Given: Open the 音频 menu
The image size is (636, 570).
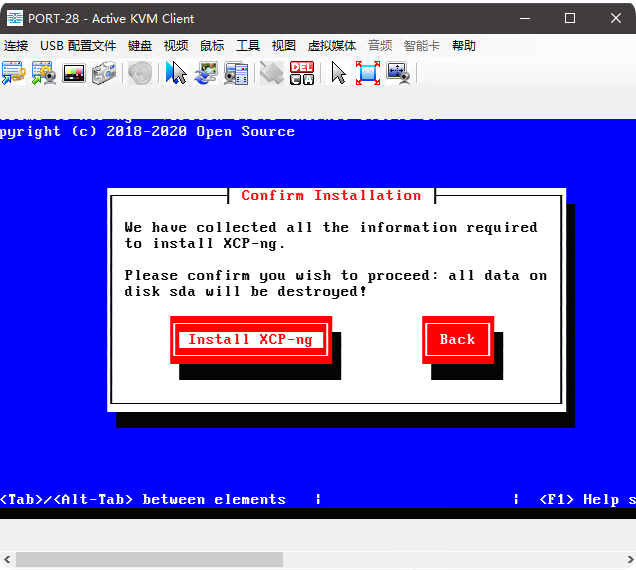Looking at the screenshot, I should pyautogui.click(x=380, y=45).
